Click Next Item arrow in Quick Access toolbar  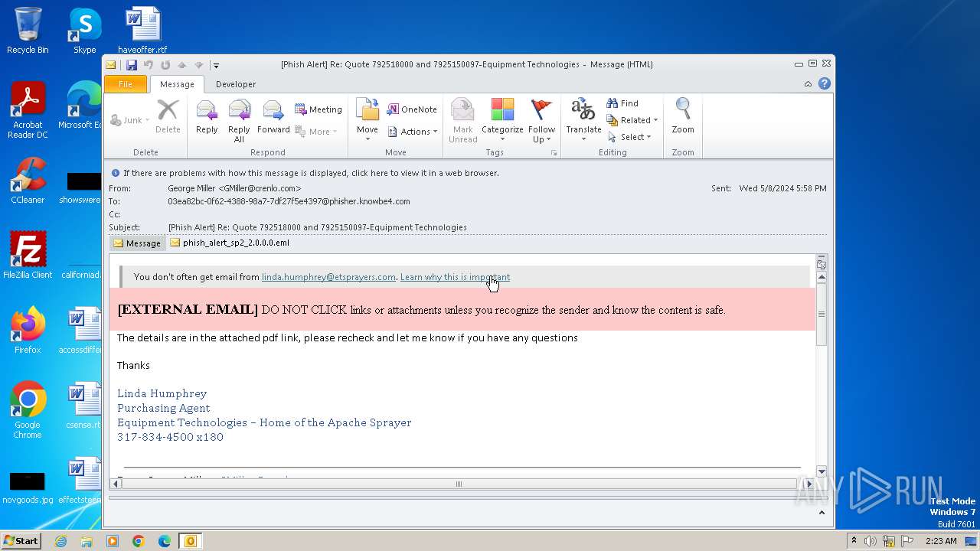[198, 65]
